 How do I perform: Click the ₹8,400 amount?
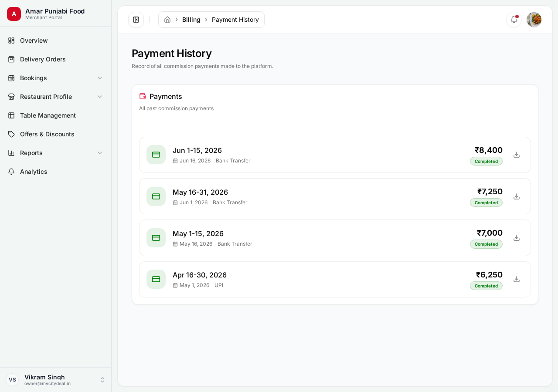tap(489, 150)
